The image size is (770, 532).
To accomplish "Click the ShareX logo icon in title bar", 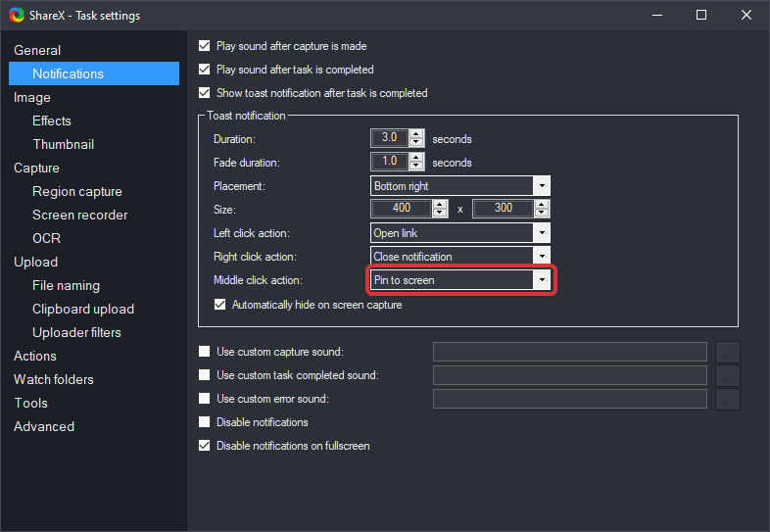I will (x=17, y=16).
